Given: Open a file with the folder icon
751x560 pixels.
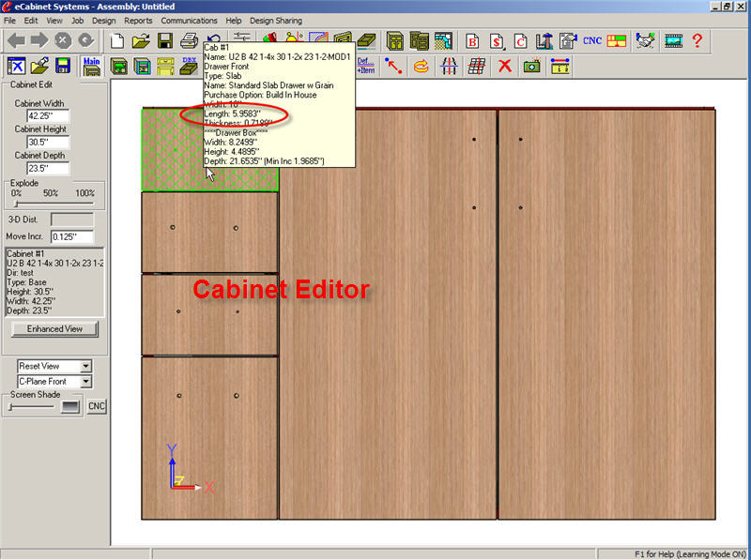Looking at the screenshot, I should pyautogui.click(x=141, y=40).
